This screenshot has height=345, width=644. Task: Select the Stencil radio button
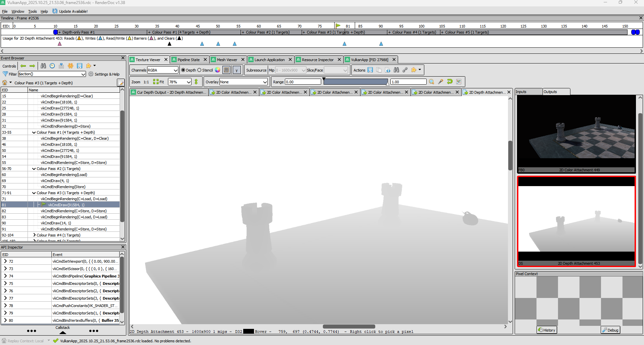coord(200,70)
